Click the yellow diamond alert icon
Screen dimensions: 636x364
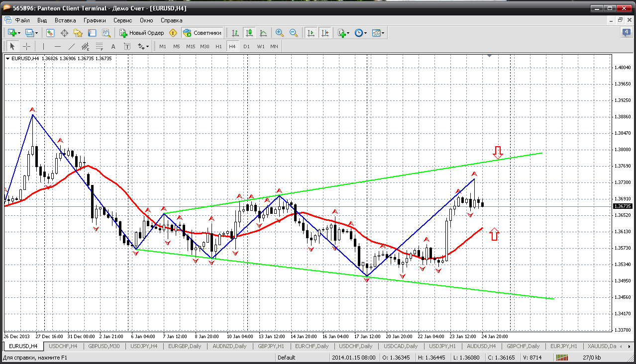pos(173,33)
